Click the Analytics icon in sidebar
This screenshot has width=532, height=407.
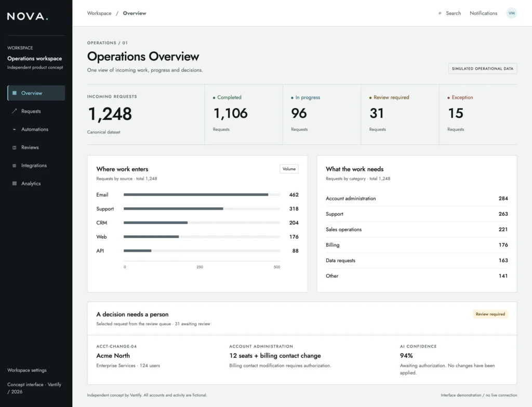tap(14, 183)
